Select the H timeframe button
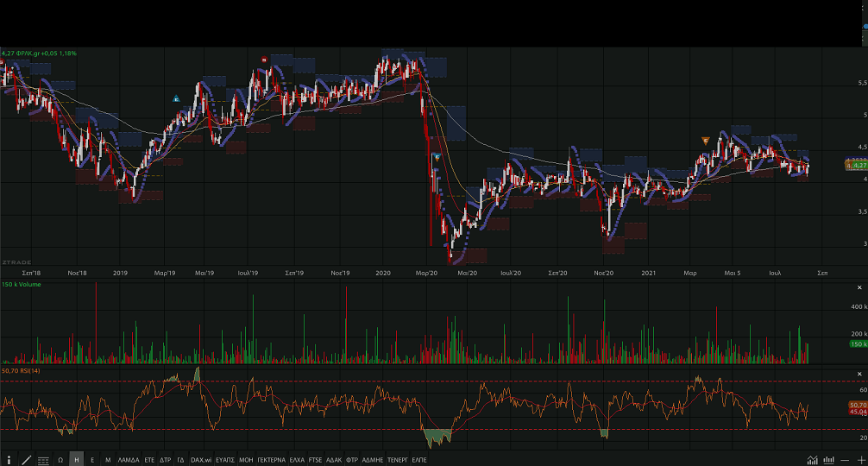The height and width of the screenshot is (466, 868). [x=77, y=460]
